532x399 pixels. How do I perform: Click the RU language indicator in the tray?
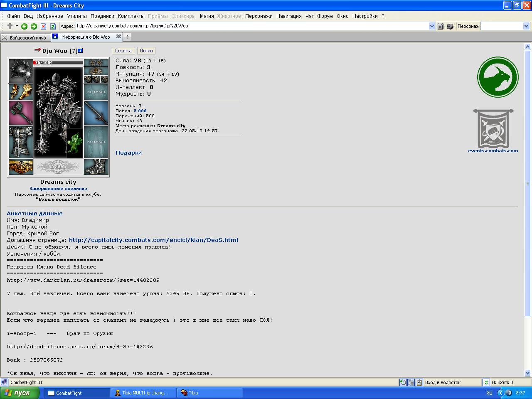[489, 393]
